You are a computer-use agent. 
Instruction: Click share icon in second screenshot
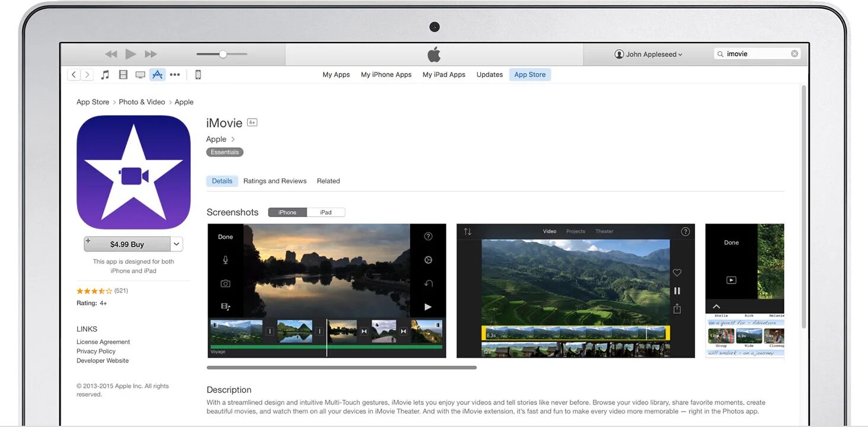tap(677, 308)
